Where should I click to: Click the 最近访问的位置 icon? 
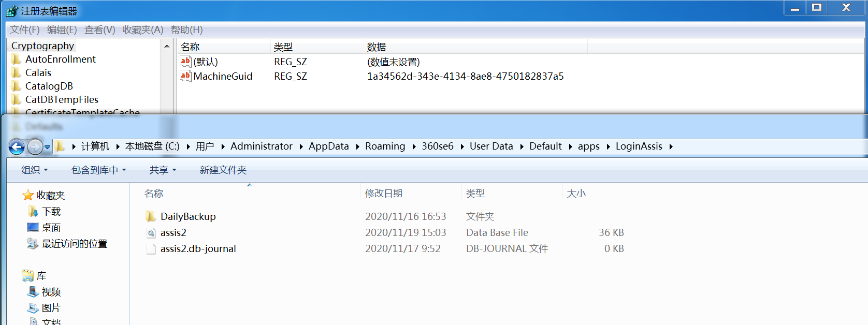(x=33, y=243)
